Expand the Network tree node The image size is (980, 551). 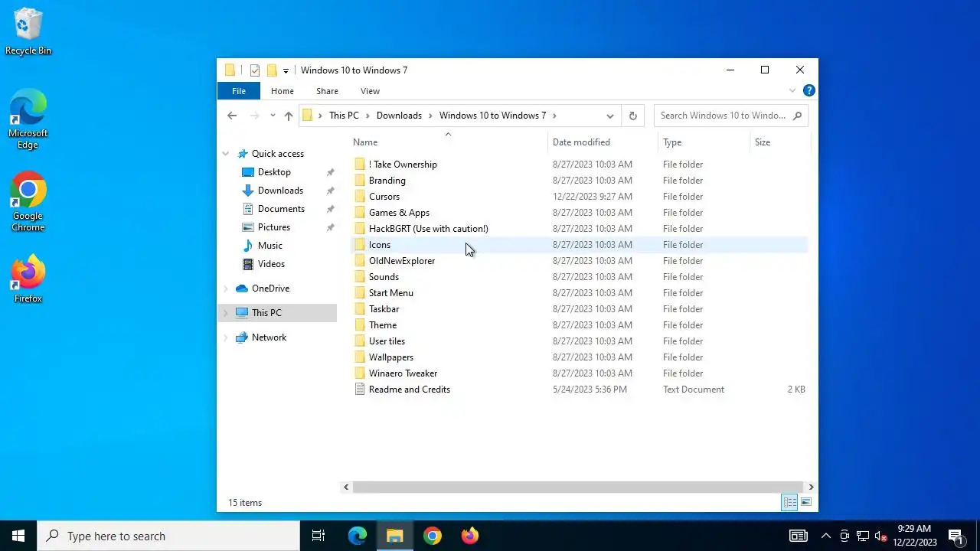click(x=226, y=337)
